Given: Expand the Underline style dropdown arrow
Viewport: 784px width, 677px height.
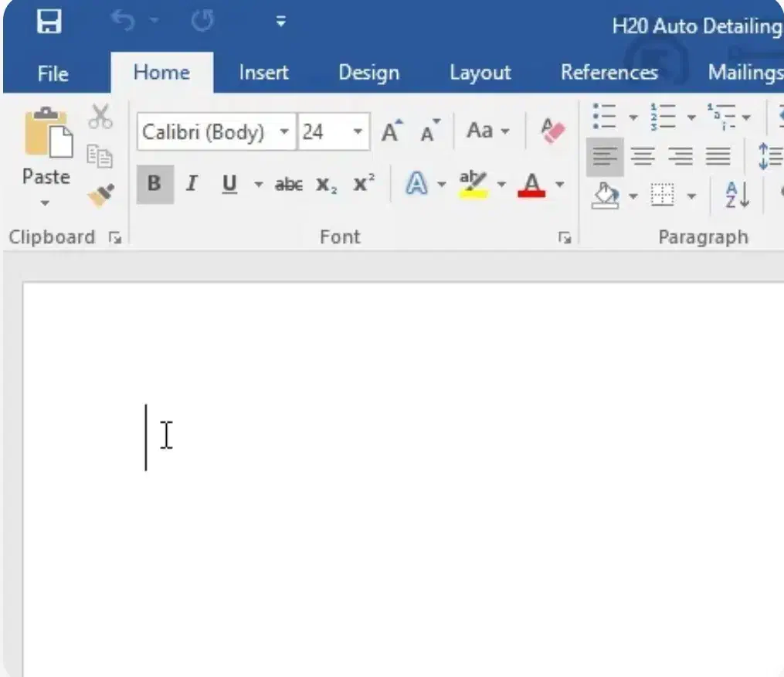Looking at the screenshot, I should point(258,185).
